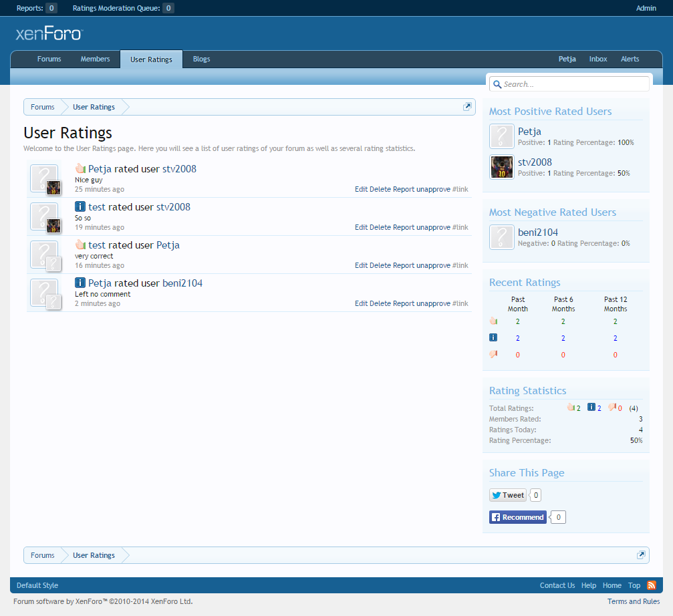Open Help link in footer

click(x=588, y=585)
